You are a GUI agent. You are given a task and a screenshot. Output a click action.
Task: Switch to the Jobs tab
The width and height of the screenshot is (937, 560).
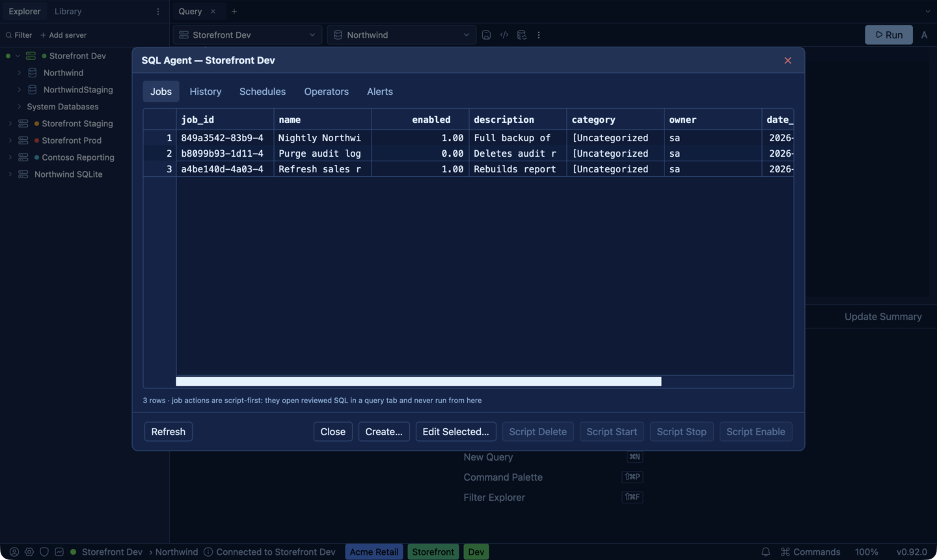click(161, 92)
